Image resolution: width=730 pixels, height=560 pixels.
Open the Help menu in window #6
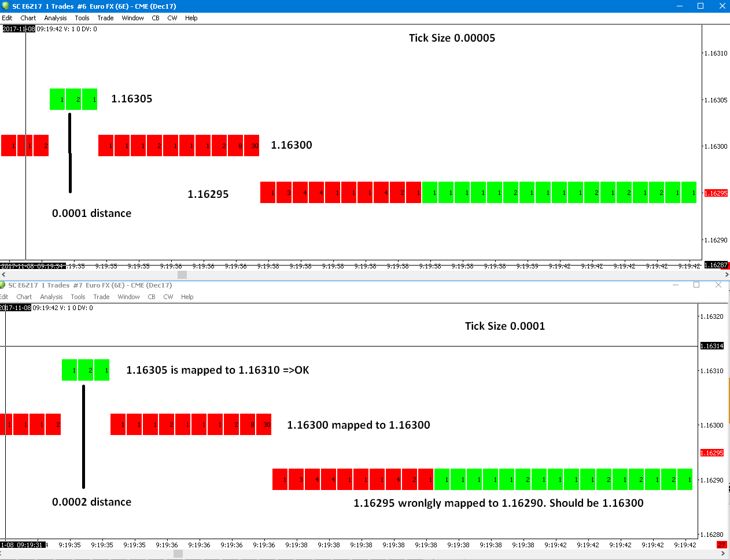pyautogui.click(x=191, y=18)
